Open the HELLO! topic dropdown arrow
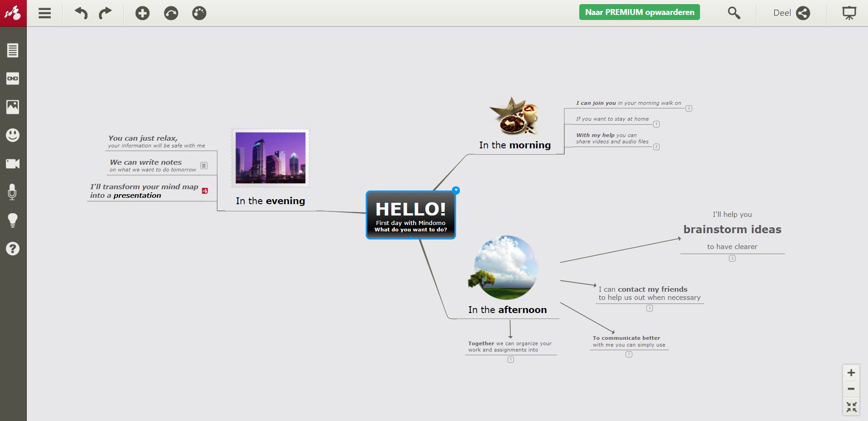 [x=456, y=191]
